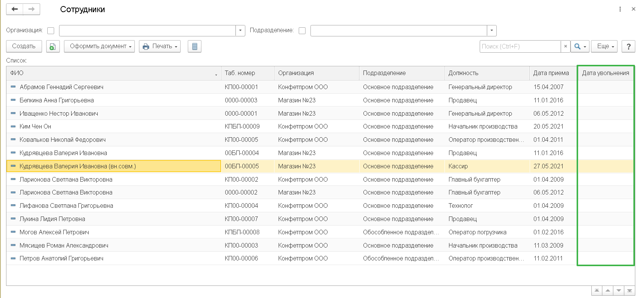
Task: Click into the Организация filter field
Action: click(147, 31)
